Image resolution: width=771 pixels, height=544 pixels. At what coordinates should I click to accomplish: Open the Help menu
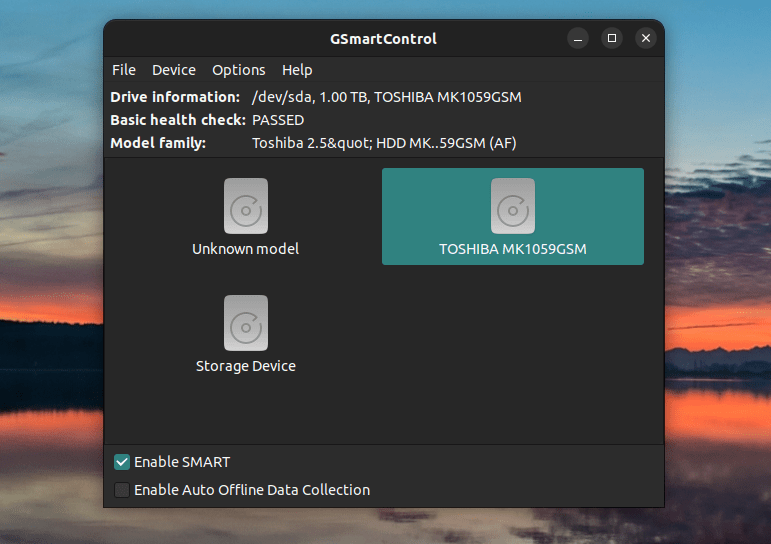(297, 70)
